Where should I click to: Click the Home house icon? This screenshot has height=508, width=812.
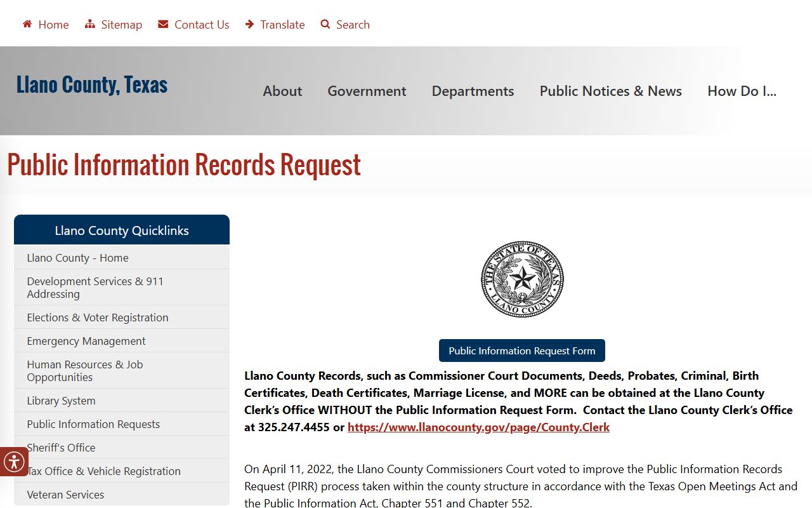point(27,24)
